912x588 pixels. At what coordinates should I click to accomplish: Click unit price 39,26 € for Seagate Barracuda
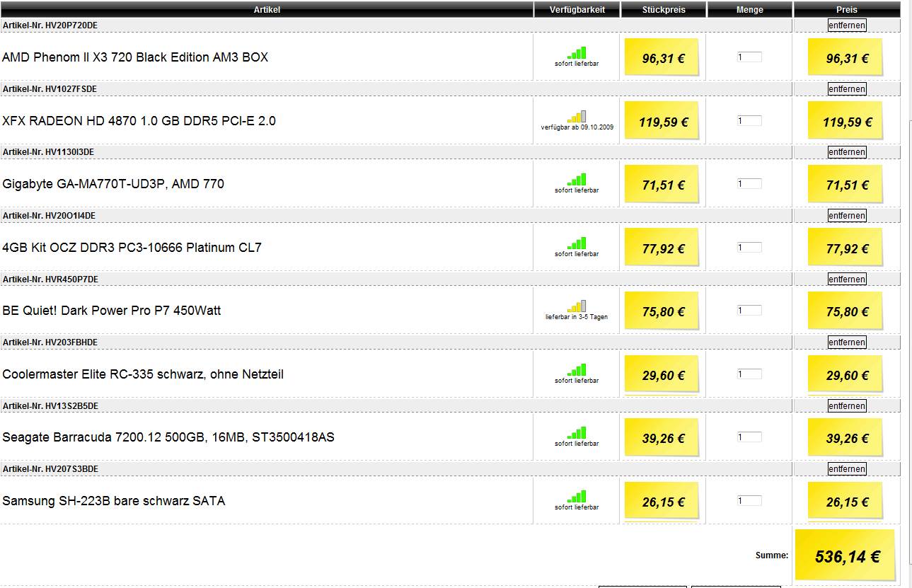[x=662, y=438]
